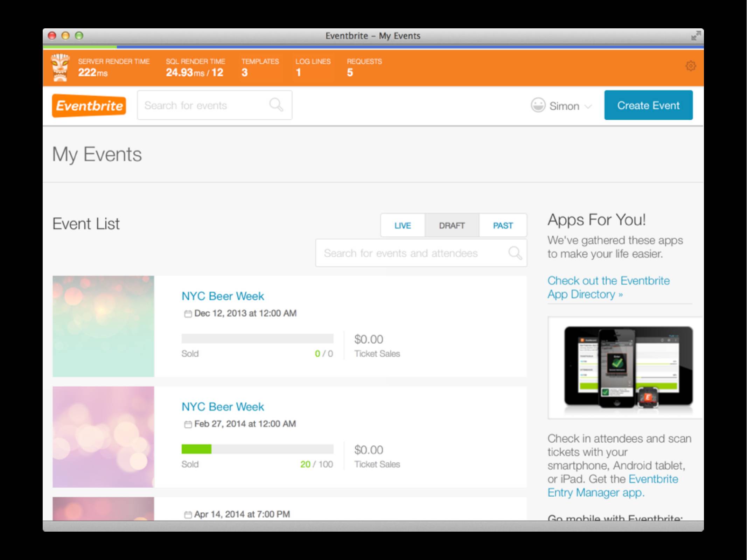This screenshot has height=560, width=747.
Task: Click the teal bokeh thumbnail of first event
Action: tap(103, 326)
